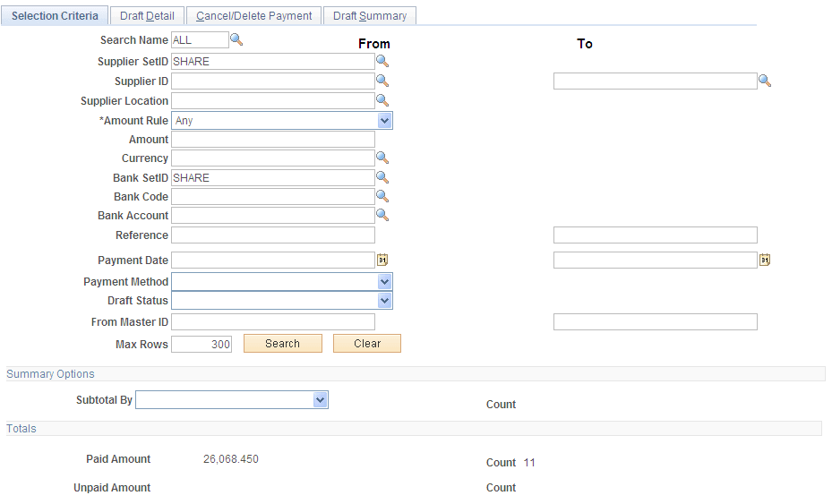
Task: Open lookup icon beside Bank Account
Action: coord(382,216)
